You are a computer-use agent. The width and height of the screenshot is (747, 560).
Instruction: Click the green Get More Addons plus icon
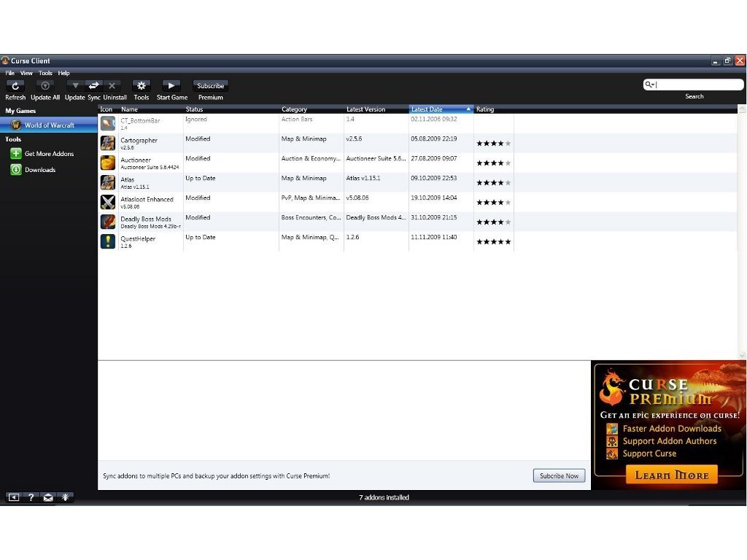point(16,153)
